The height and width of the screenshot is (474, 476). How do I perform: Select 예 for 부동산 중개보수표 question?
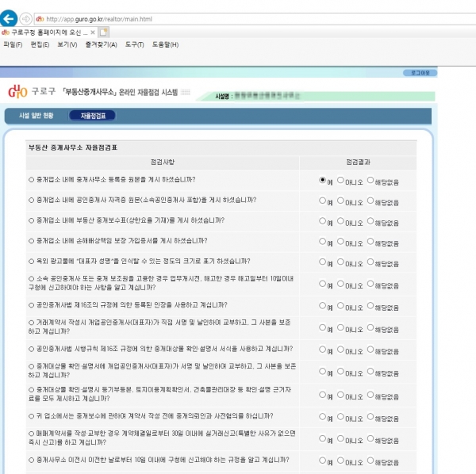[x=322, y=221]
